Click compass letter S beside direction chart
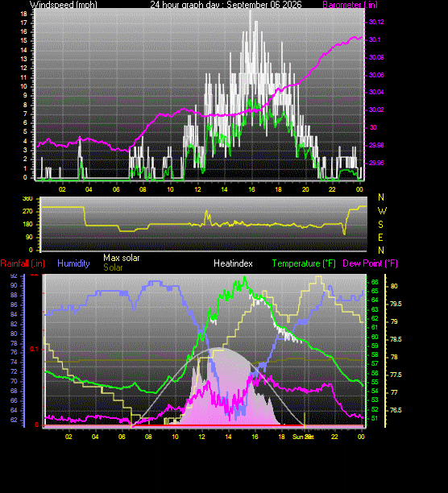The image size is (448, 493). (x=381, y=225)
